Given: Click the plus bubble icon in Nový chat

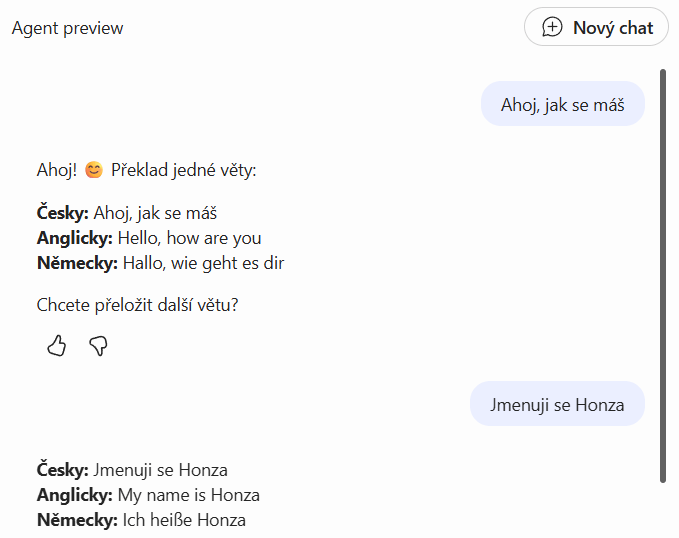Looking at the screenshot, I should pyautogui.click(x=552, y=27).
